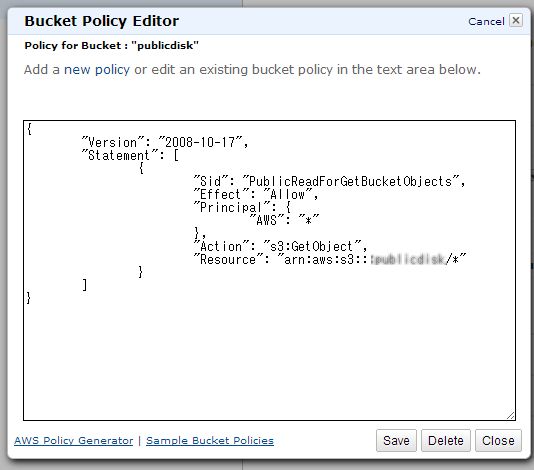The image size is (534, 470).
Task: Open the "new policy" link
Action: click(97, 69)
